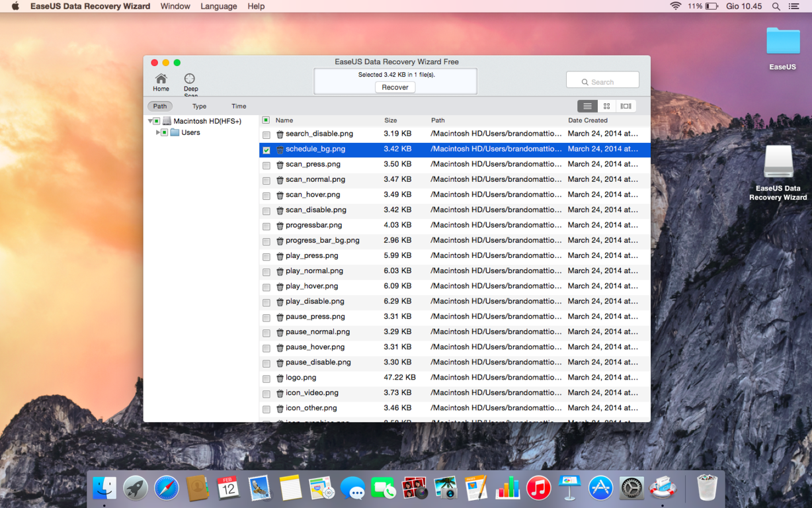Open Keynote in the Dock

point(569,488)
